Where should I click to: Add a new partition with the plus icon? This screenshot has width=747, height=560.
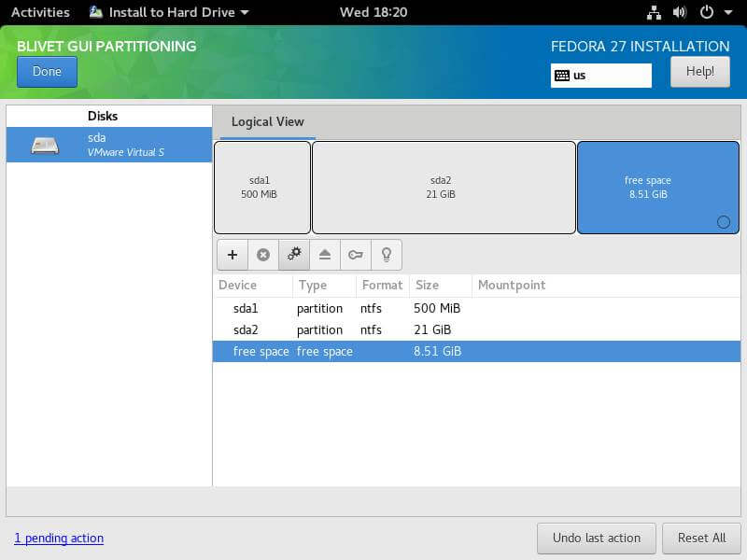point(232,254)
